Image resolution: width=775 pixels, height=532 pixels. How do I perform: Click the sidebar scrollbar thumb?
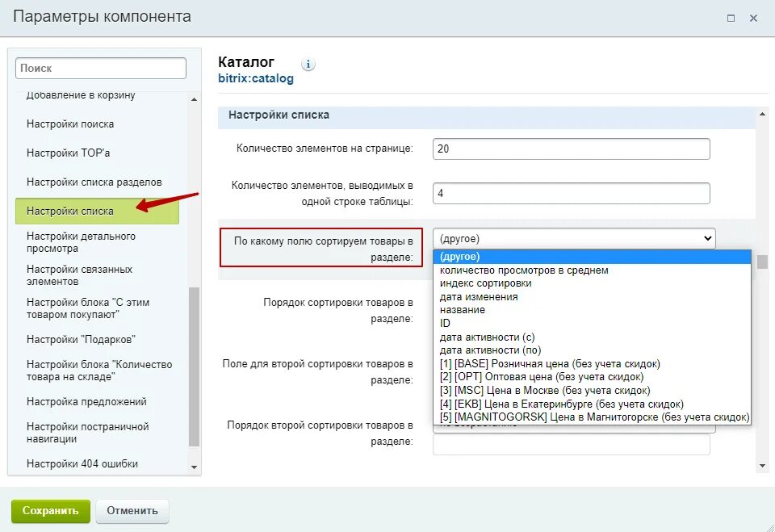(x=195, y=367)
